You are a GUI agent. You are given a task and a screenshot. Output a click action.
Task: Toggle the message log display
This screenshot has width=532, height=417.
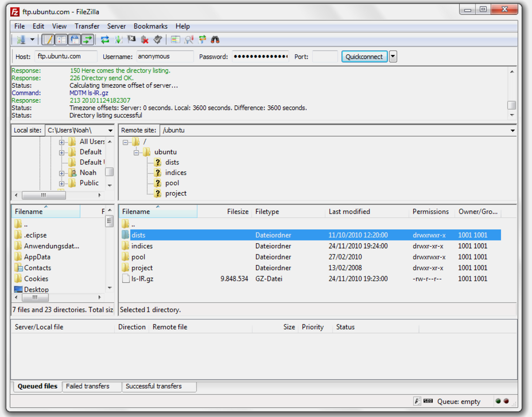48,40
